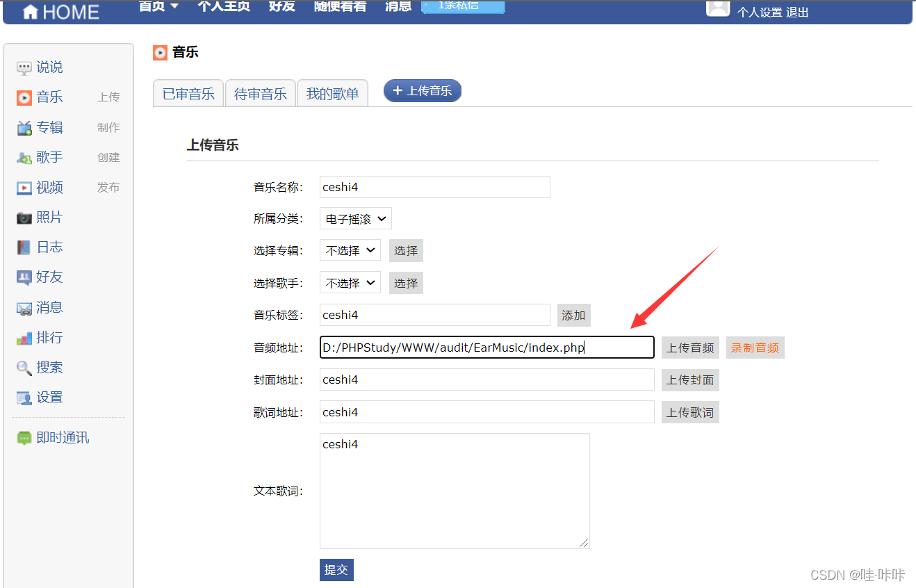This screenshot has width=916, height=588.
Task: Open 即时通讯 chat icon in sidebar
Action: click(24, 438)
